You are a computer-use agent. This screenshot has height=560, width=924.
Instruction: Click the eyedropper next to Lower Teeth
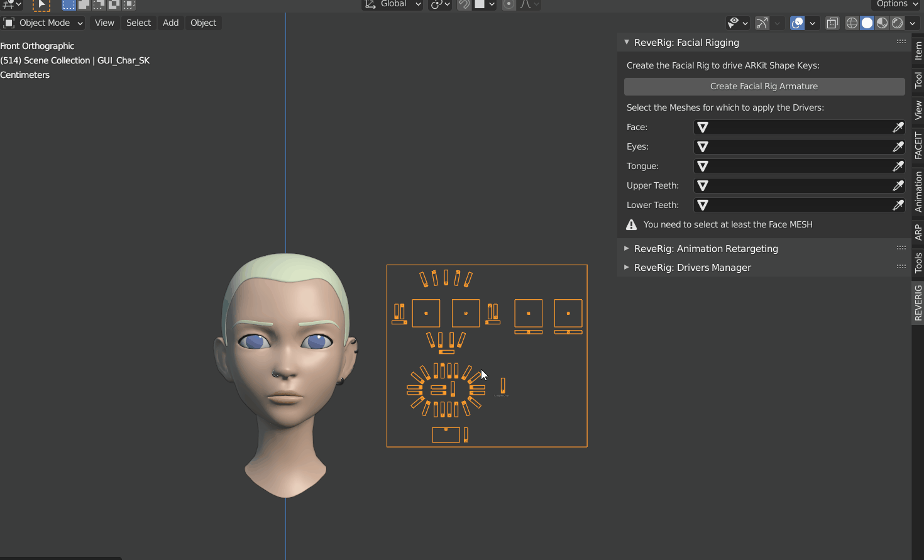[899, 205]
